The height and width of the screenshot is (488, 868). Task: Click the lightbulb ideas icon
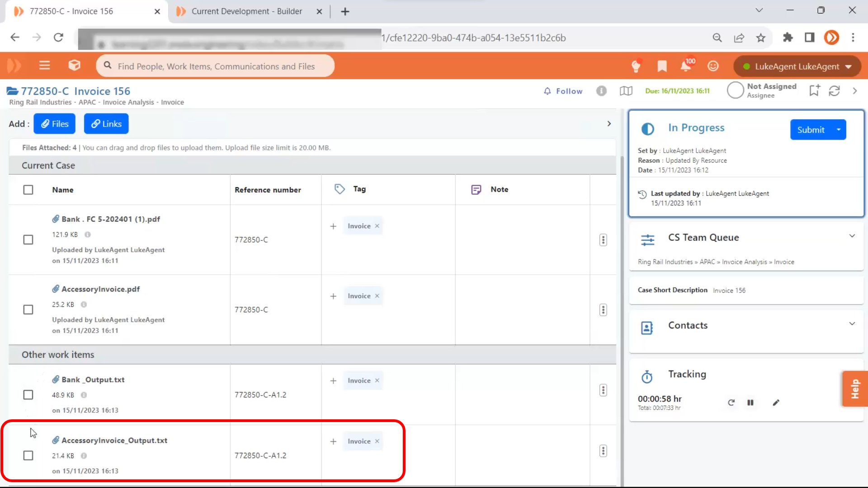636,66
